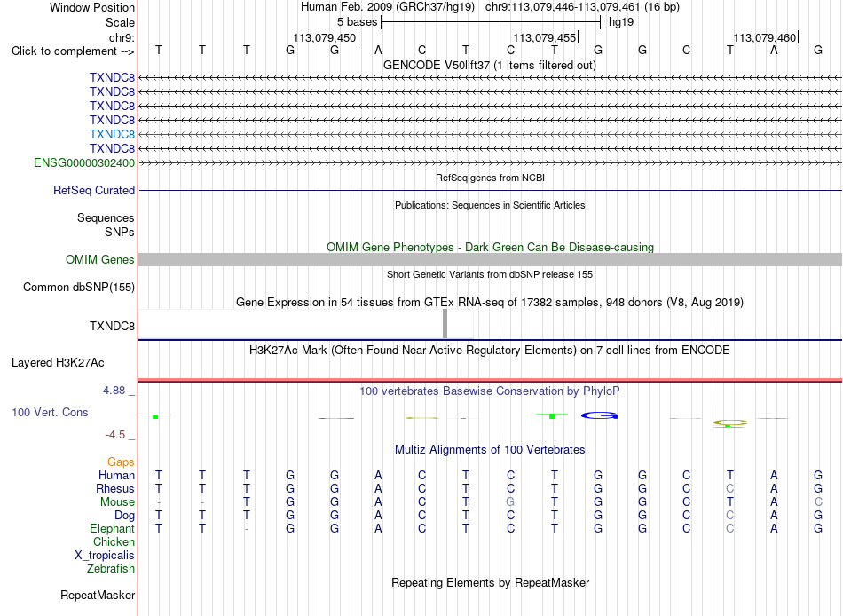Click the blue G peak in conservation track
843x616 pixels.
599,415
